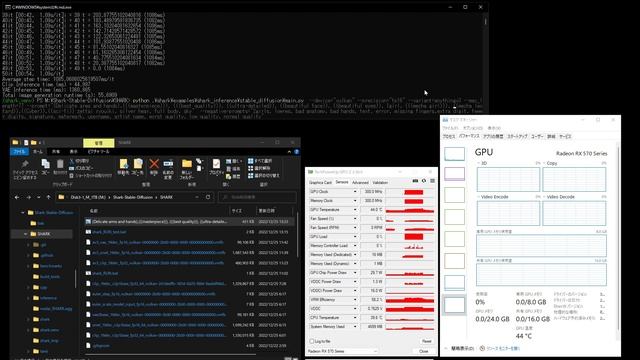Click the cmd window title bar icon
The height and width of the screenshot is (360, 640).
(x=8, y=7)
